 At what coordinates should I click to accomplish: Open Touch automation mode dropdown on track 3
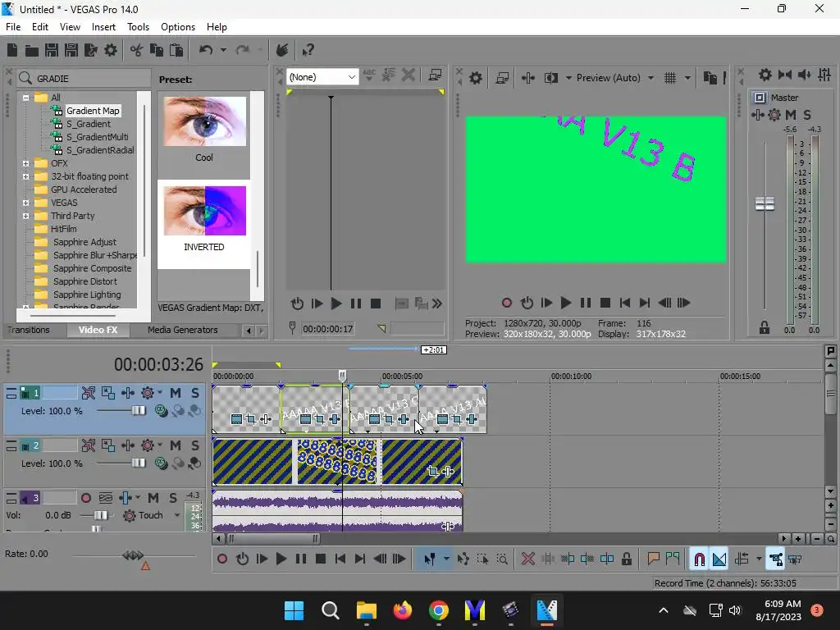[177, 515]
